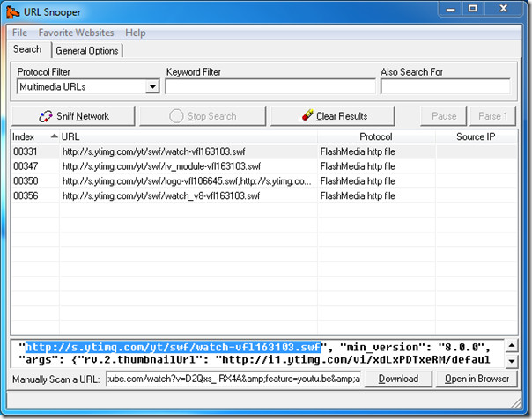Image resolution: width=532 pixels, height=419 pixels.
Task: Maximize the URL Snooper window
Action: (473, 9)
